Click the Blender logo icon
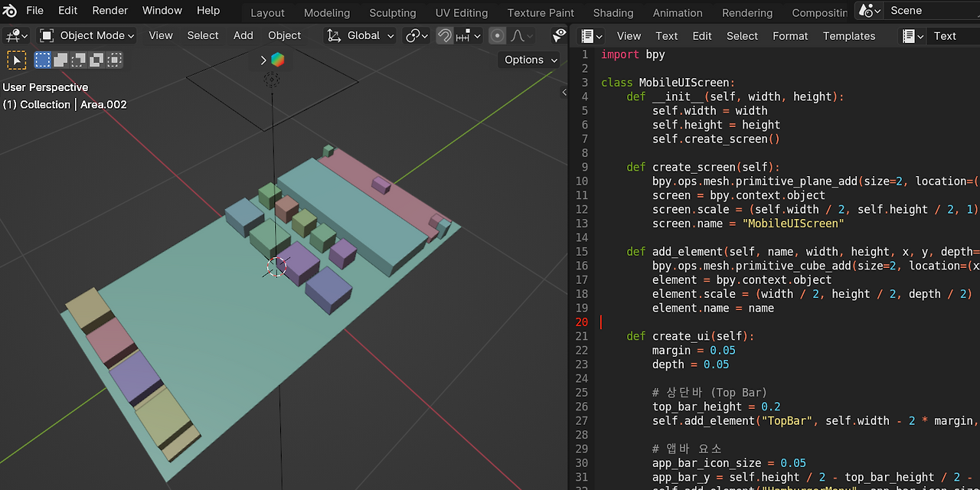The height and width of the screenshot is (490, 980). click(11, 11)
